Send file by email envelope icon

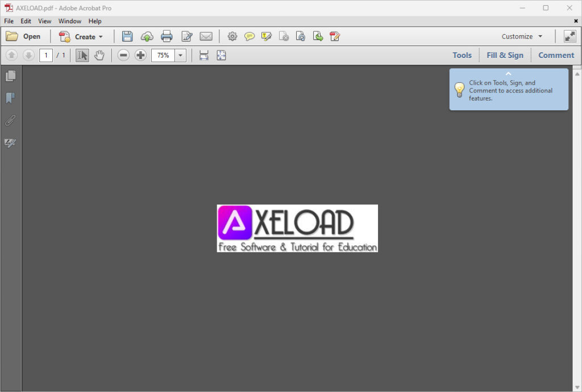[x=206, y=36]
